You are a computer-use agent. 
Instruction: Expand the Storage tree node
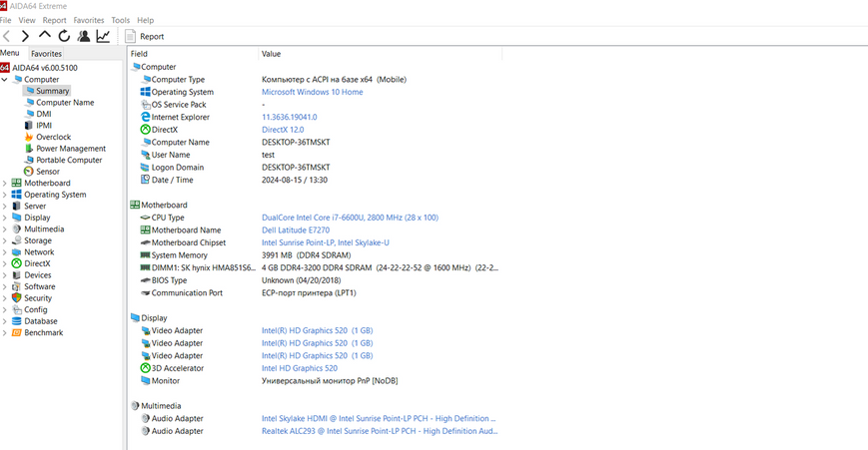coord(4,240)
